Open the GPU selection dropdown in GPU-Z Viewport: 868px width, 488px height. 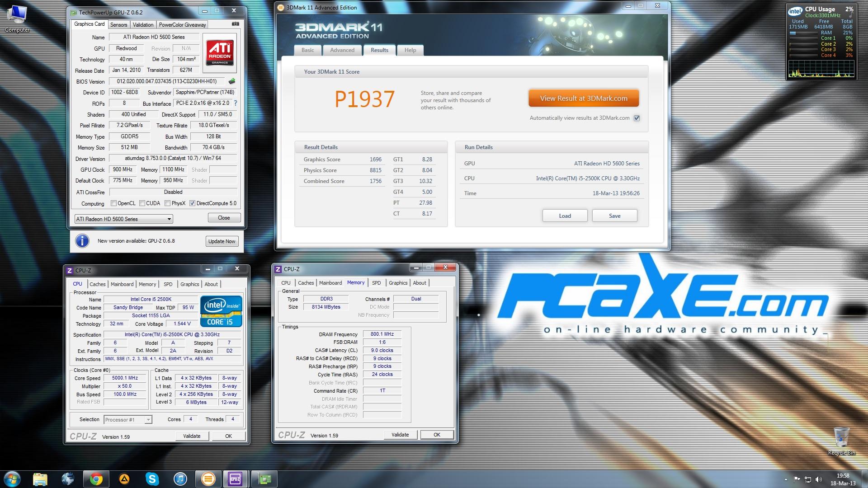tap(123, 219)
